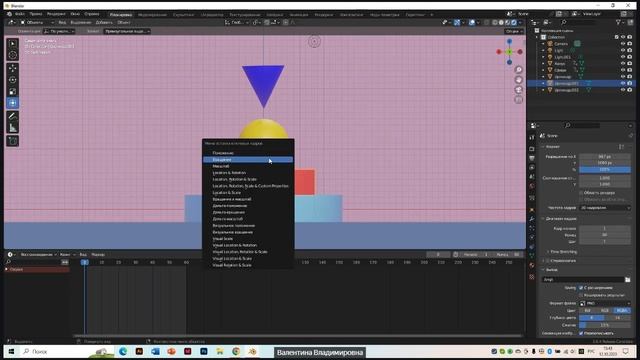Select the active Transform tool
This screenshot has width=640, height=360.
tap(13, 103)
